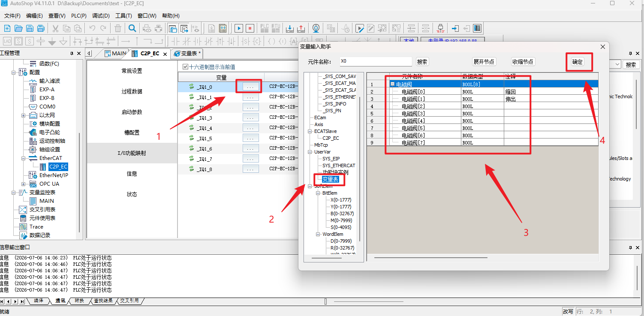Select Trace in the project tree

[36, 227]
